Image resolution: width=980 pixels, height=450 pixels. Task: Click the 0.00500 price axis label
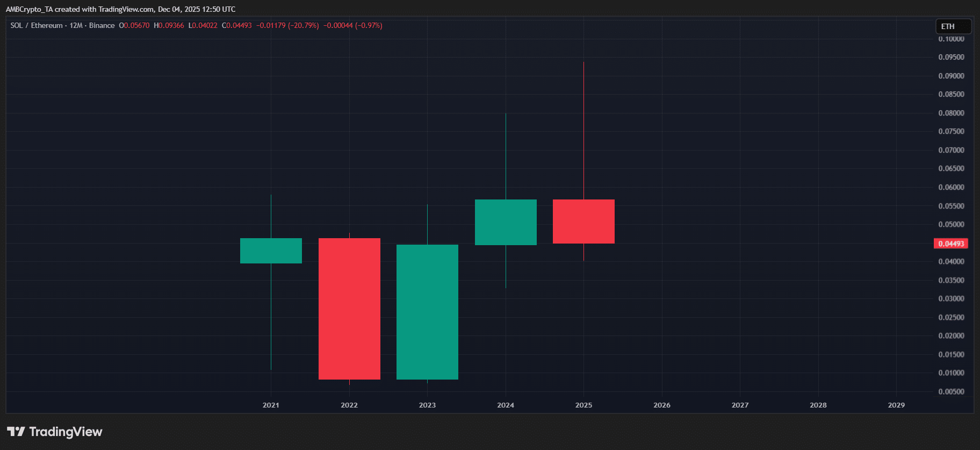coord(951,391)
